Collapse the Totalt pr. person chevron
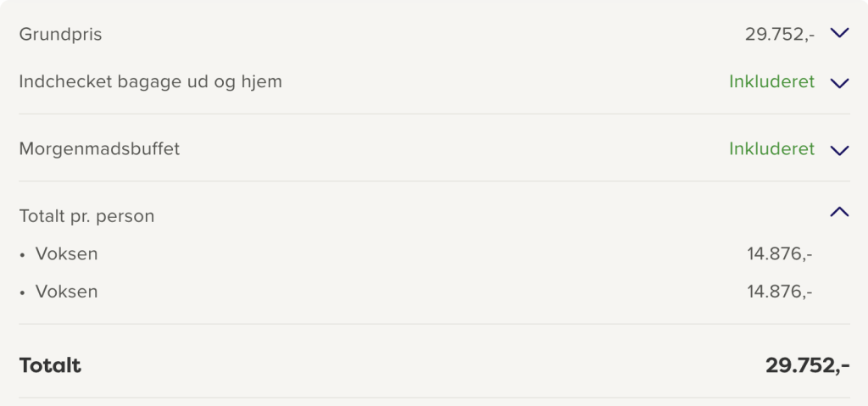The width and height of the screenshot is (868, 406). pos(839,213)
